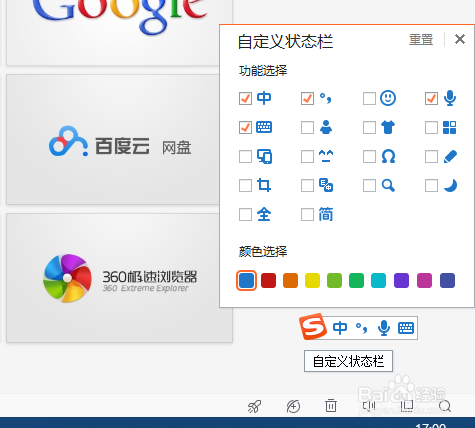The image size is (475, 428).
Task: Select the cyan color swatch
Action: pyautogui.click(x=379, y=280)
